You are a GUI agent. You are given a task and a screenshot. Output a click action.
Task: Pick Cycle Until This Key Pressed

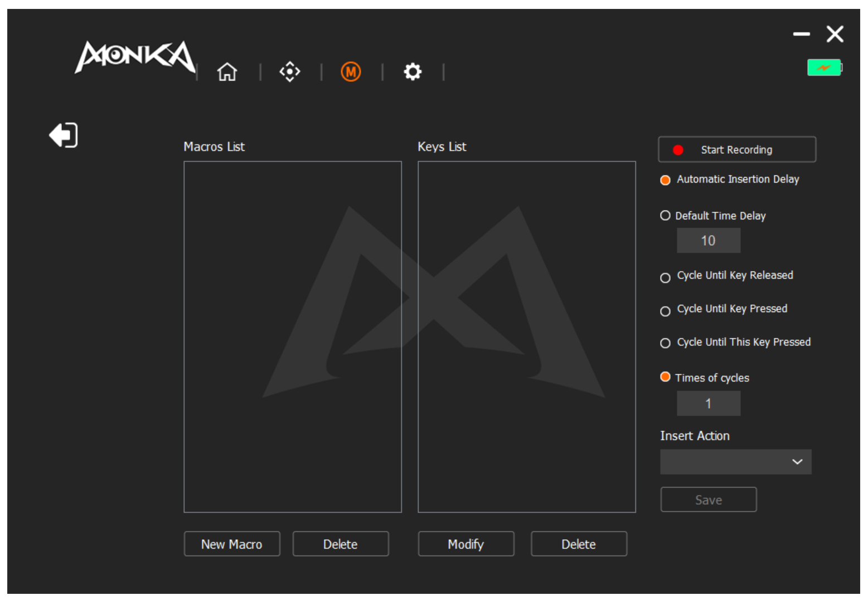pos(665,343)
